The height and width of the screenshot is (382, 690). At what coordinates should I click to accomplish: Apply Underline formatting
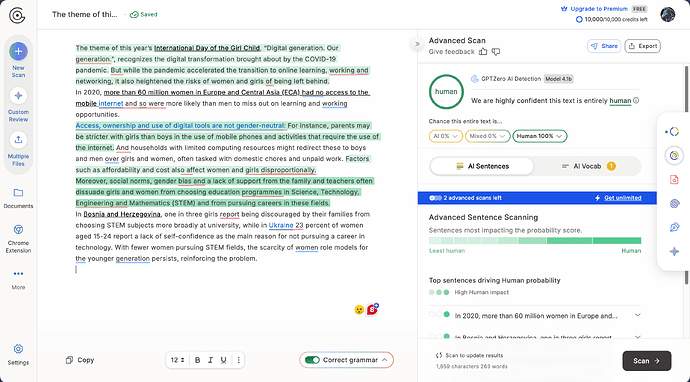224,360
